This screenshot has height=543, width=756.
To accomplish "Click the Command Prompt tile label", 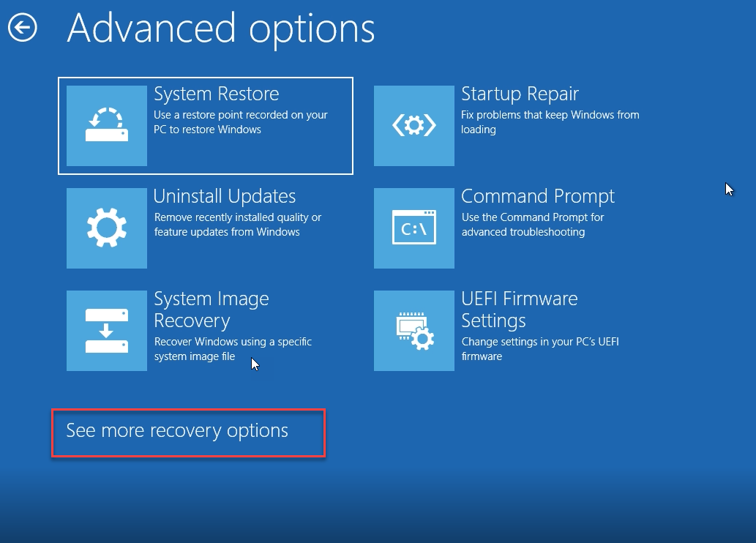I will click(x=537, y=196).
